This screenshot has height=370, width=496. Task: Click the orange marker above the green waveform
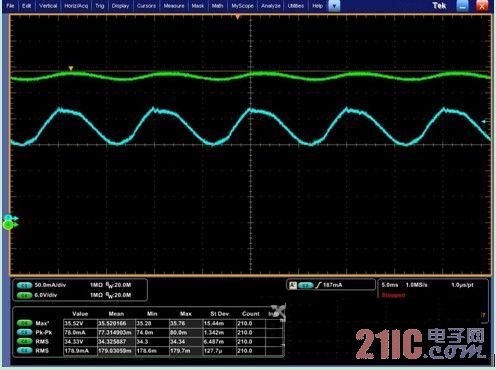coord(71,68)
